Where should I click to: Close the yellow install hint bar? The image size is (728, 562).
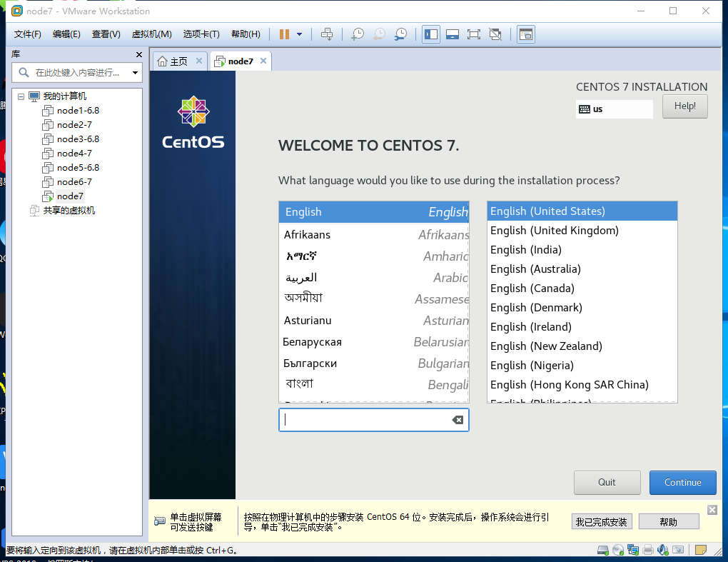click(712, 510)
